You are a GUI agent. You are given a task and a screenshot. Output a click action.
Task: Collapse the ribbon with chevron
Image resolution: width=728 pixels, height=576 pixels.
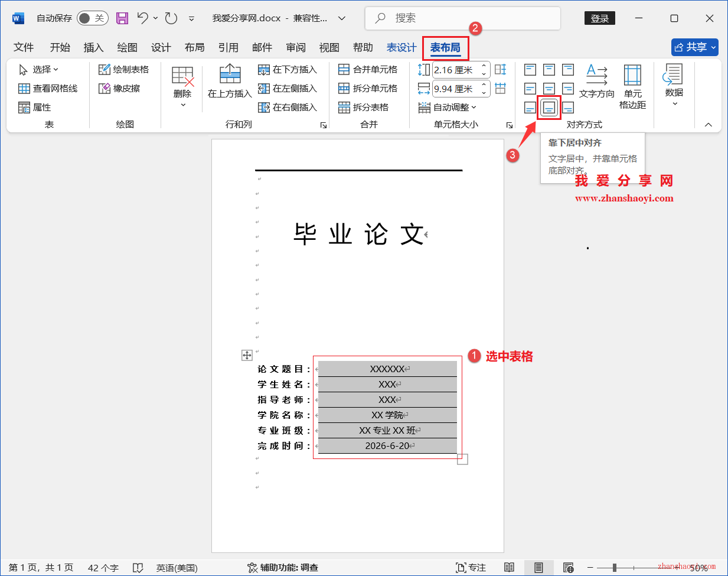(x=709, y=125)
